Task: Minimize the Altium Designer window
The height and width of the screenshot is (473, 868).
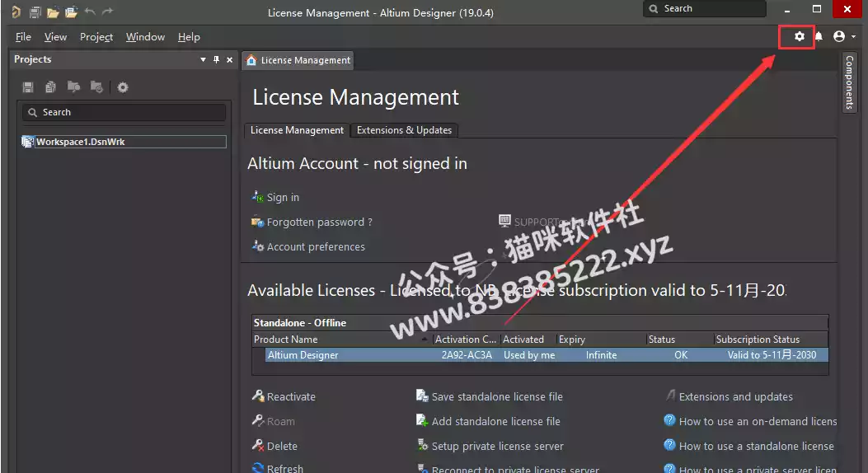Action: point(786,9)
